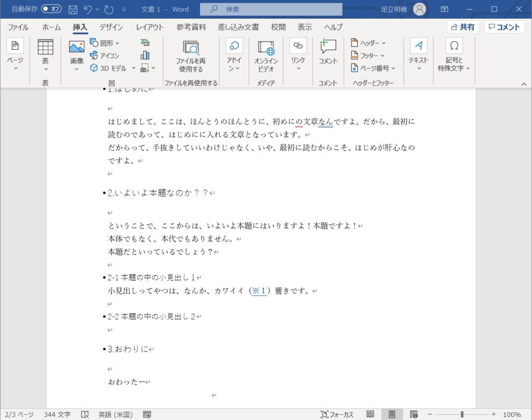Open the Page Number (ページ番号) dropdown

coord(373,68)
